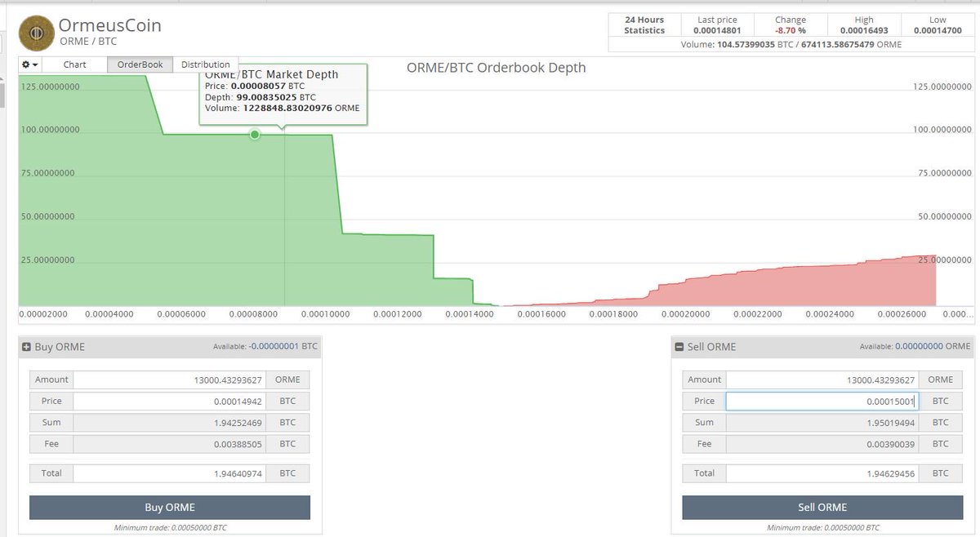Click the Buy ORME Sum field

click(x=170, y=422)
